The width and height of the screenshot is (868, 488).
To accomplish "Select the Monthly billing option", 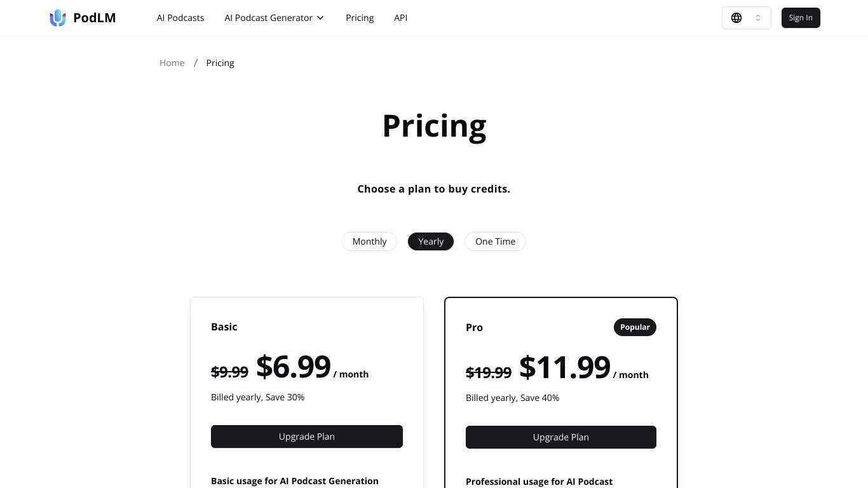I will (x=369, y=241).
